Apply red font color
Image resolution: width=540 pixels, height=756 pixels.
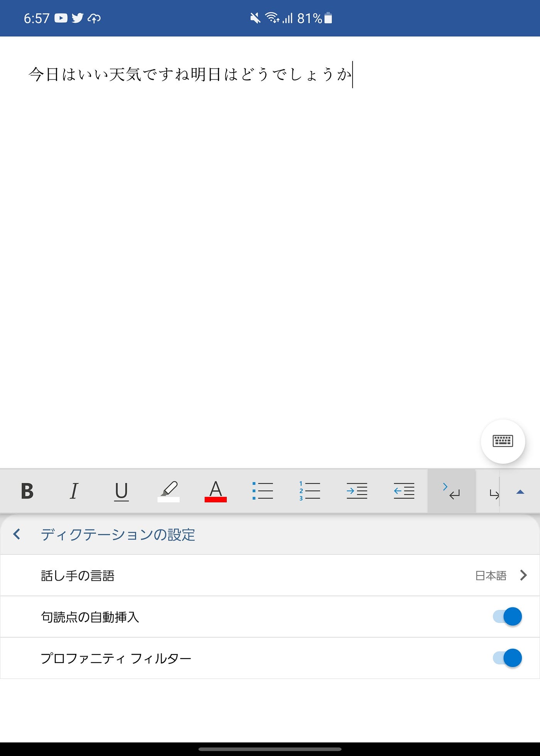pyautogui.click(x=216, y=492)
